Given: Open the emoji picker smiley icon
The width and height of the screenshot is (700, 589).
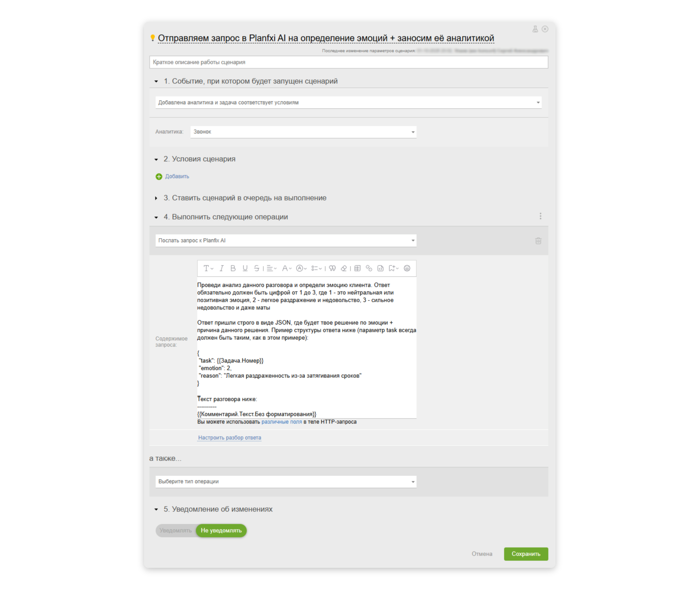Looking at the screenshot, I should coord(407,268).
